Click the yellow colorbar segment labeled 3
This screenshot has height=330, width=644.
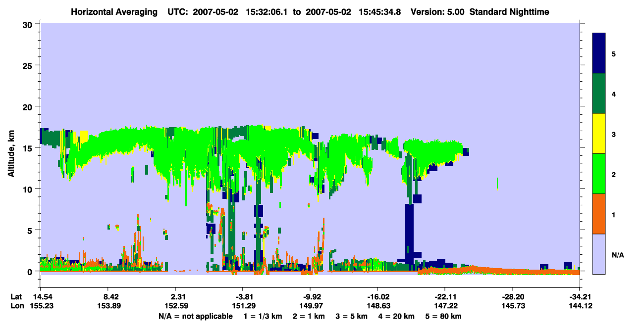(x=599, y=134)
